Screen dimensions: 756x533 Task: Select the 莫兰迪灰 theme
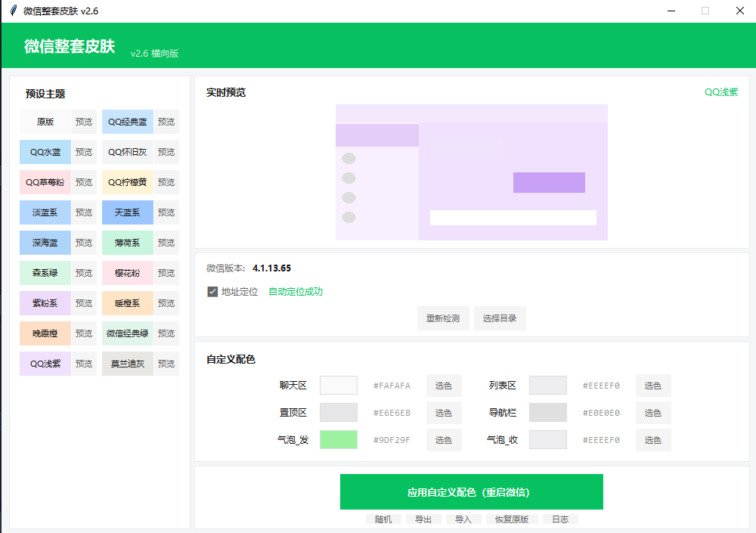[127, 364]
